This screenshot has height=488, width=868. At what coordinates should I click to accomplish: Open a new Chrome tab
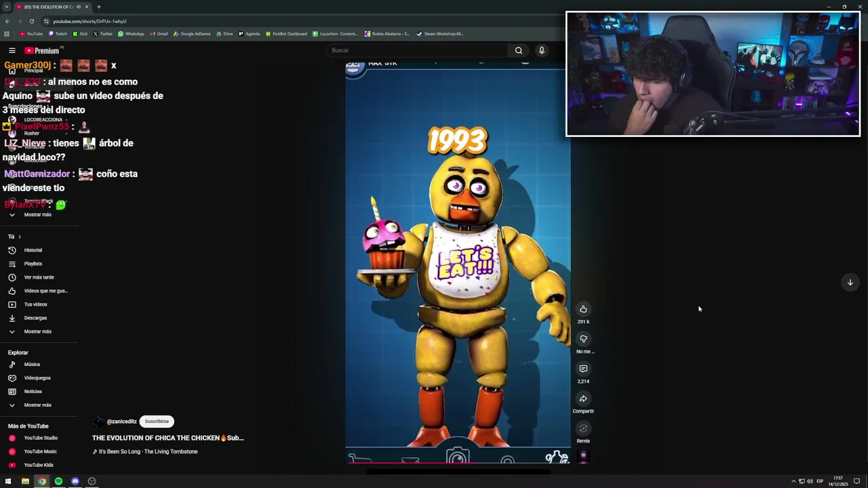pos(98,7)
